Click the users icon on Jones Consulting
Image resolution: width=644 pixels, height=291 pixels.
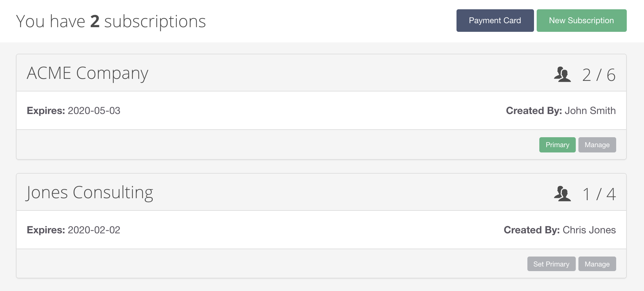(x=562, y=194)
